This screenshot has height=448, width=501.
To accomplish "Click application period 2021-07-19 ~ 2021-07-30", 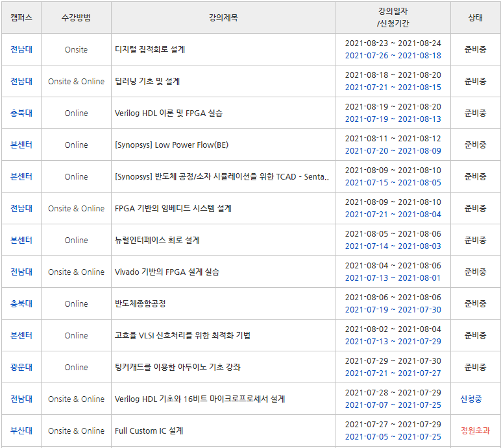I will pos(393,310).
